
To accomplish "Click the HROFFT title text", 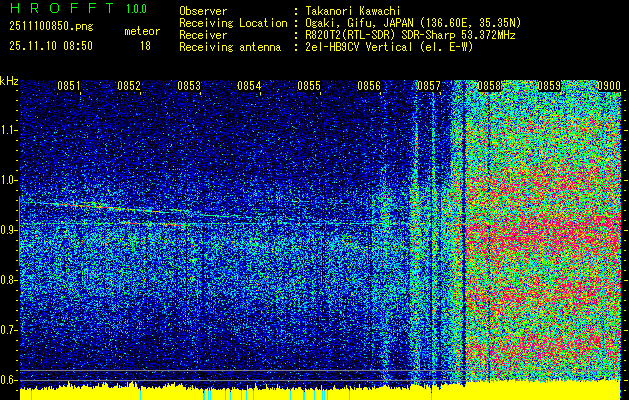I will pos(62,8).
